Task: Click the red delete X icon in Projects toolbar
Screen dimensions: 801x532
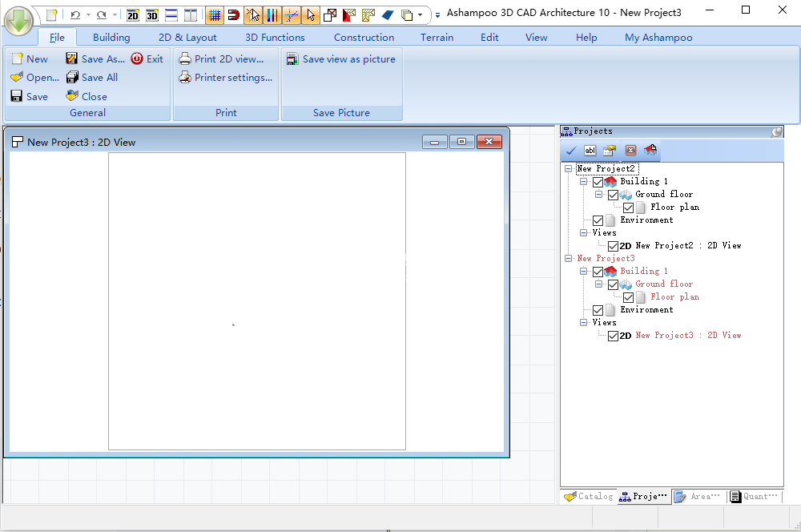Action: click(630, 151)
